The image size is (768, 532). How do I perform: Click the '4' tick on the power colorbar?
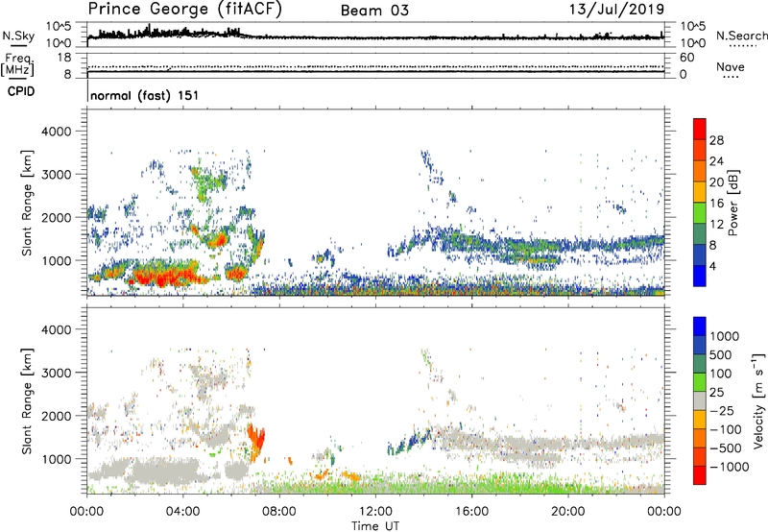click(713, 266)
